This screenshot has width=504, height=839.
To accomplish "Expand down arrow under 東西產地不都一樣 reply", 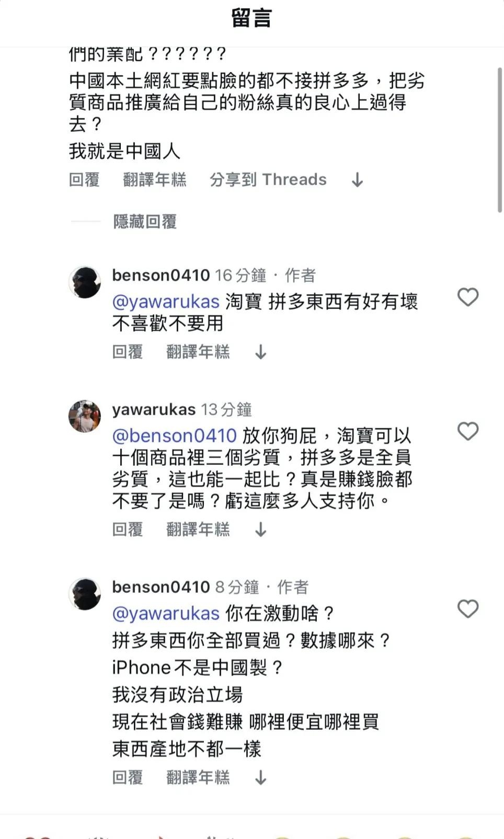I will (x=260, y=777).
